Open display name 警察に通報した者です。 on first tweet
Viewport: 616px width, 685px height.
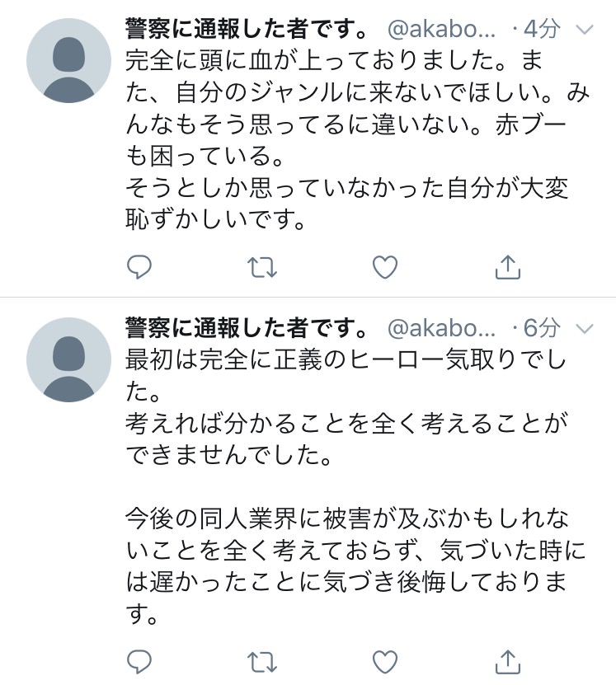click(x=247, y=29)
